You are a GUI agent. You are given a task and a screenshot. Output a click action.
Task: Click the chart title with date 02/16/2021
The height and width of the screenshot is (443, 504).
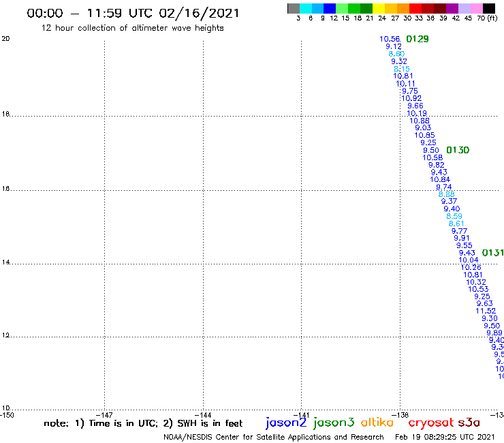point(133,14)
